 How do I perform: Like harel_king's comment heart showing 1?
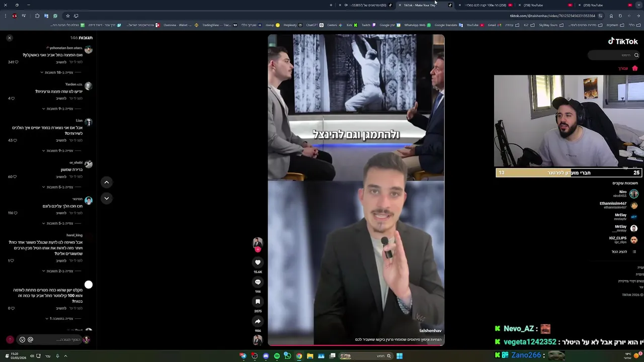tap(13, 260)
